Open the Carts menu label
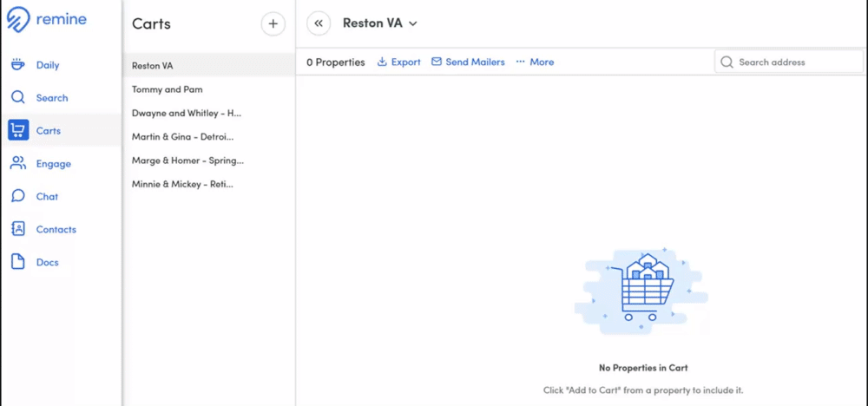Viewport: 868px width, 406px height. 48,131
